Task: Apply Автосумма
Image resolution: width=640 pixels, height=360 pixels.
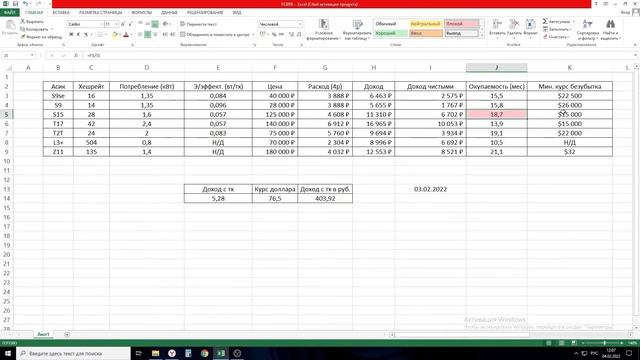Action: click(x=556, y=21)
